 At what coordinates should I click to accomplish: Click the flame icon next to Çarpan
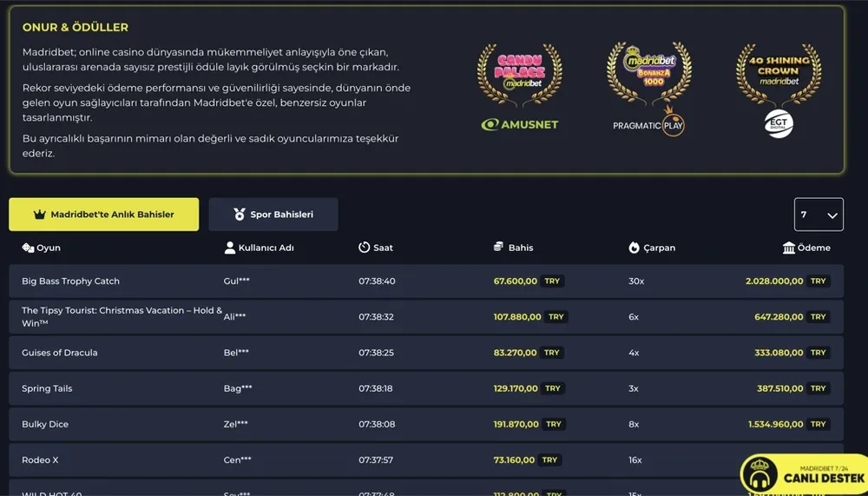click(x=634, y=248)
